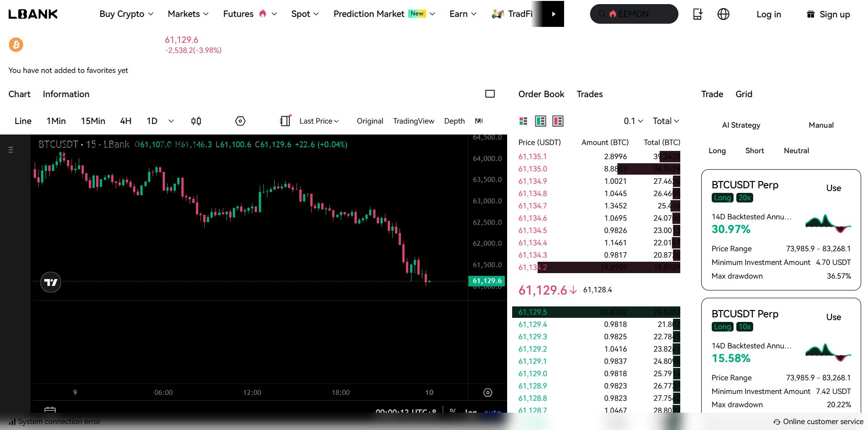Switch to the Information tab

pos(66,94)
